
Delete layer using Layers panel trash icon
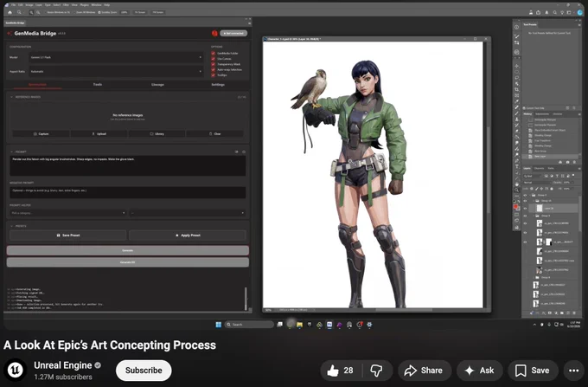tap(574, 313)
